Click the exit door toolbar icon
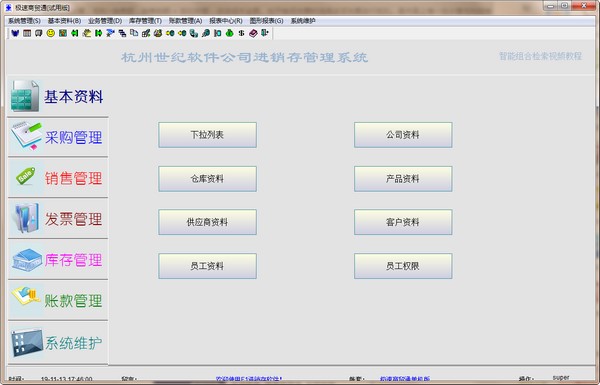Image resolution: width=600 pixels, height=385 pixels. (265, 33)
